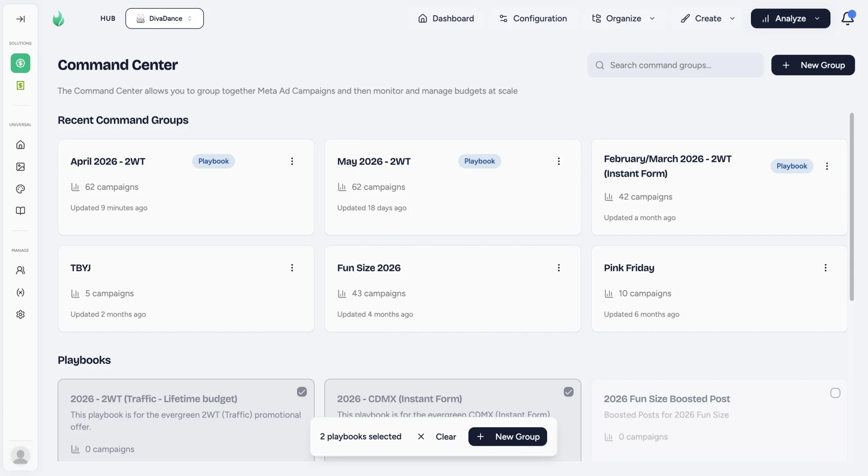868x476 pixels.
Task: Open the users icon under Manage
Action: click(x=20, y=270)
